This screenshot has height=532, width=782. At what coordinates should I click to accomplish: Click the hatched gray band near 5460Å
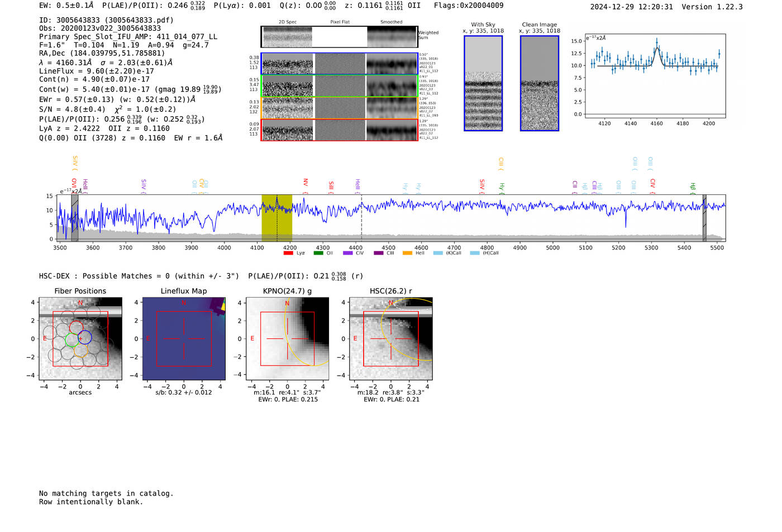tap(704, 218)
